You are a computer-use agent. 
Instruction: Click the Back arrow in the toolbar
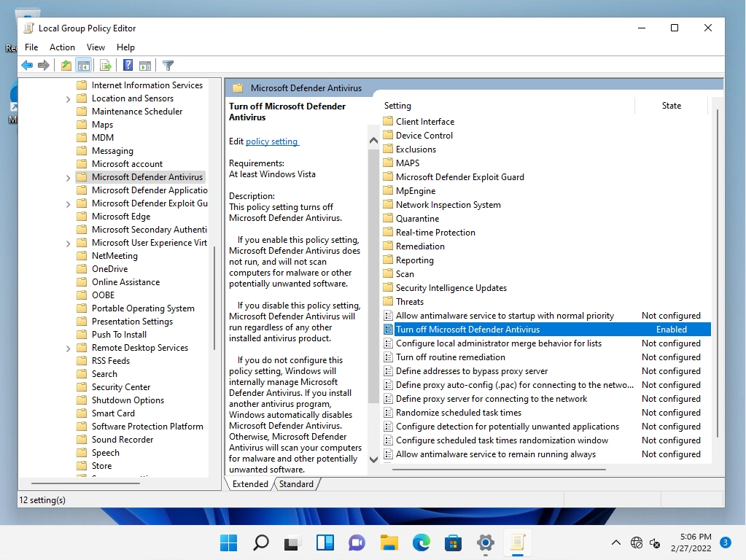point(27,65)
